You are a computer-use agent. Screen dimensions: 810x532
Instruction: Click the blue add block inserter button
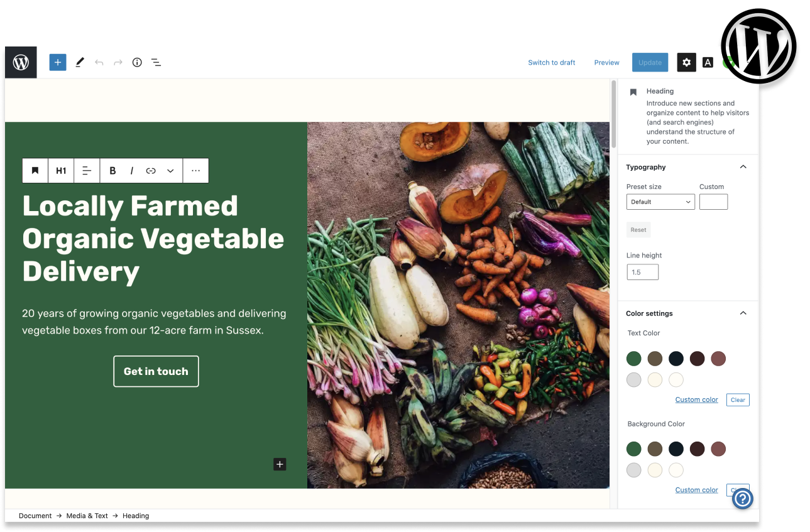58,62
